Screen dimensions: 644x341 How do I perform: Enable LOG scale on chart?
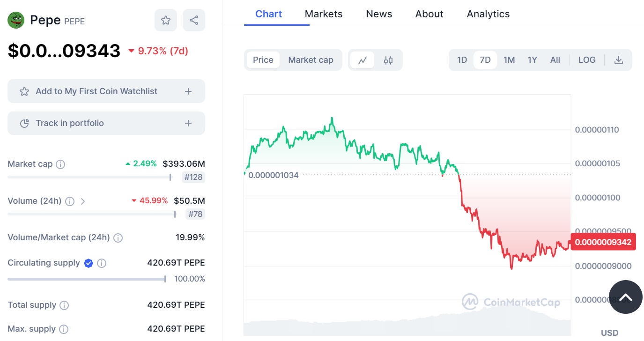pos(587,60)
